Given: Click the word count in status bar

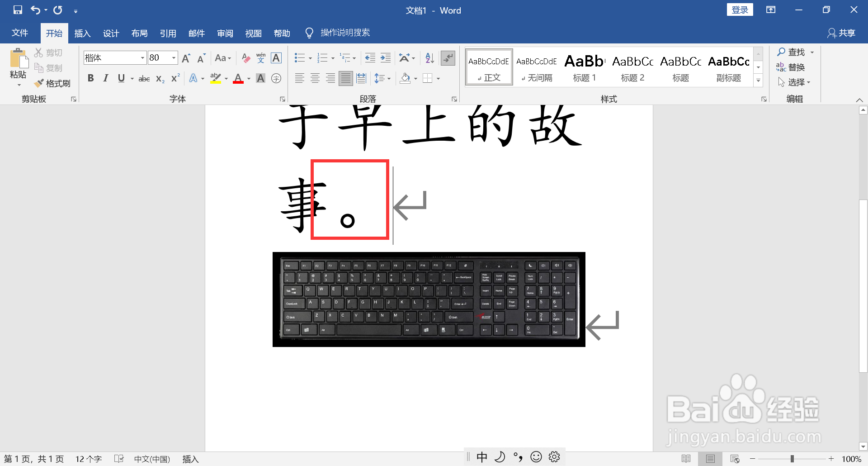Looking at the screenshot, I should pos(89,458).
